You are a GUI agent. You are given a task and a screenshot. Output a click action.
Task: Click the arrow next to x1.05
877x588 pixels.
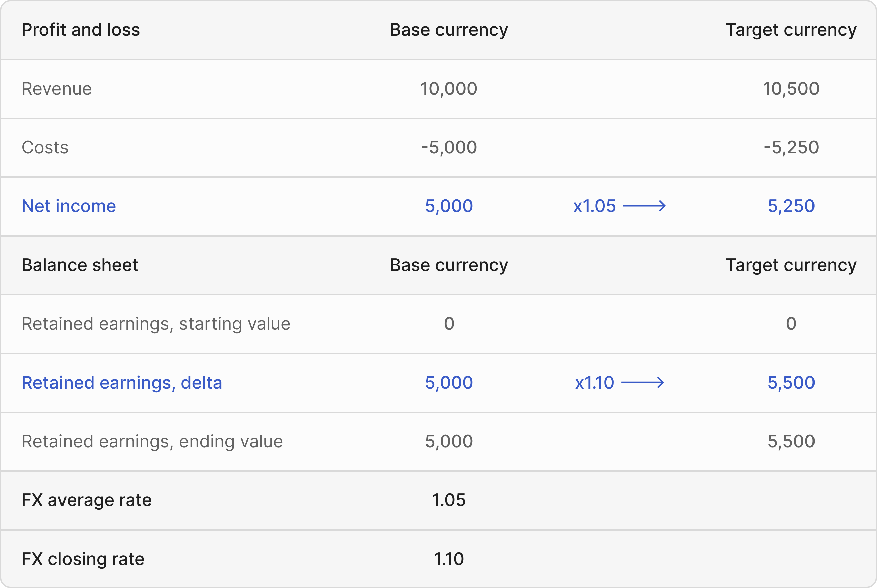pyautogui.click(x=644, y=206)
